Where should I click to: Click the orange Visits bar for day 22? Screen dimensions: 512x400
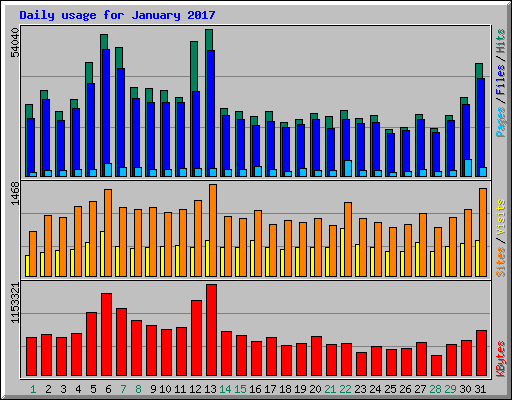[348, 239]
